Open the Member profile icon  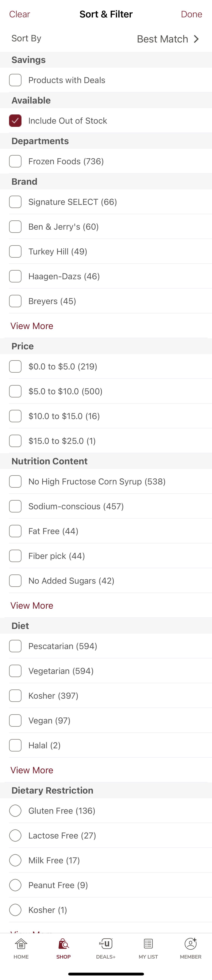point(191,944)
